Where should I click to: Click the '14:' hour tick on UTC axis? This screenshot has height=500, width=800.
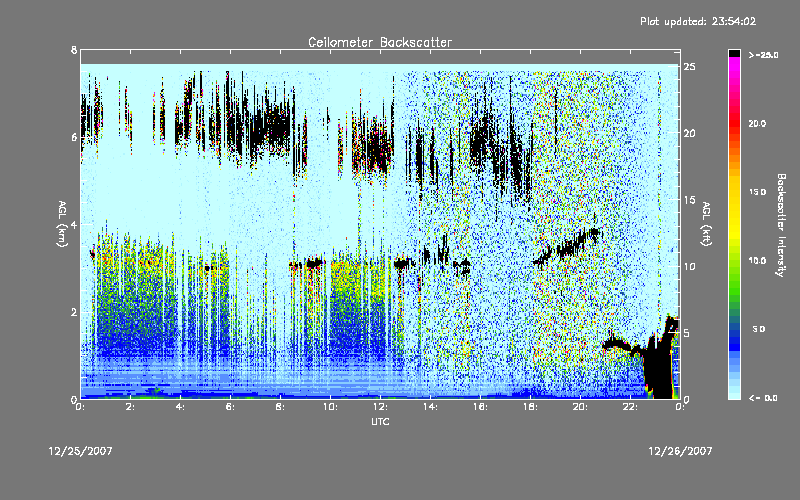click(x=431, y=407)
